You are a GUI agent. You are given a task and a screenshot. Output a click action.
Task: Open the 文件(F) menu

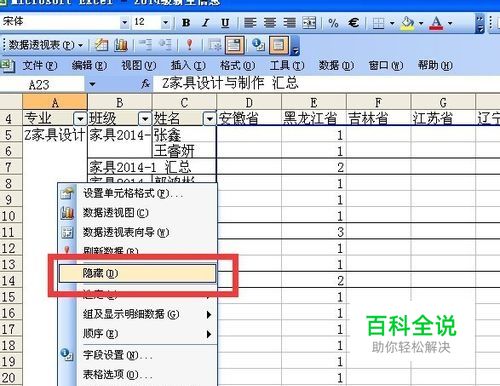coord(40,65)
